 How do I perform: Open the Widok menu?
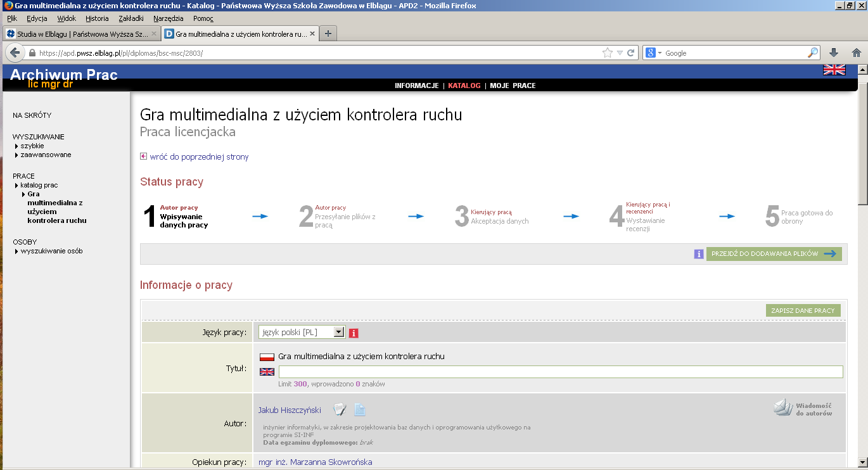(x=67, y=18)
